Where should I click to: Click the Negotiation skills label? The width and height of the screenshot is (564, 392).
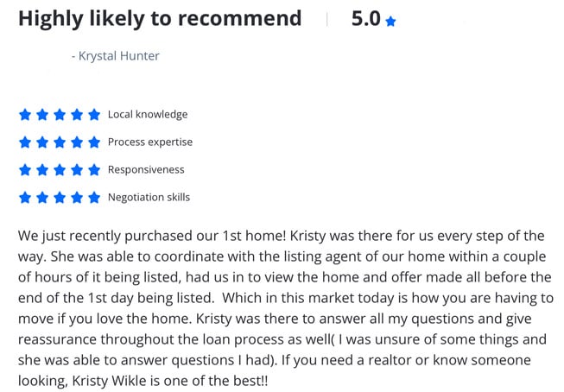149,197
